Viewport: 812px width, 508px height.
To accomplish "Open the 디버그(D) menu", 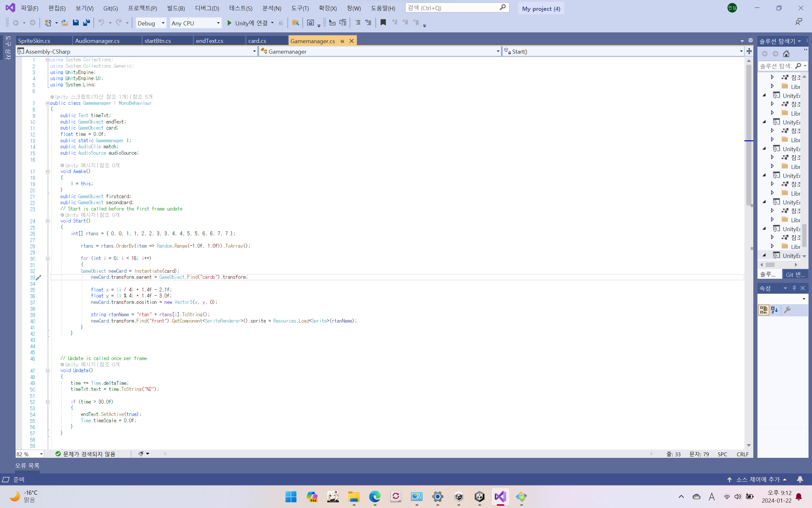I will pos(207,8).
